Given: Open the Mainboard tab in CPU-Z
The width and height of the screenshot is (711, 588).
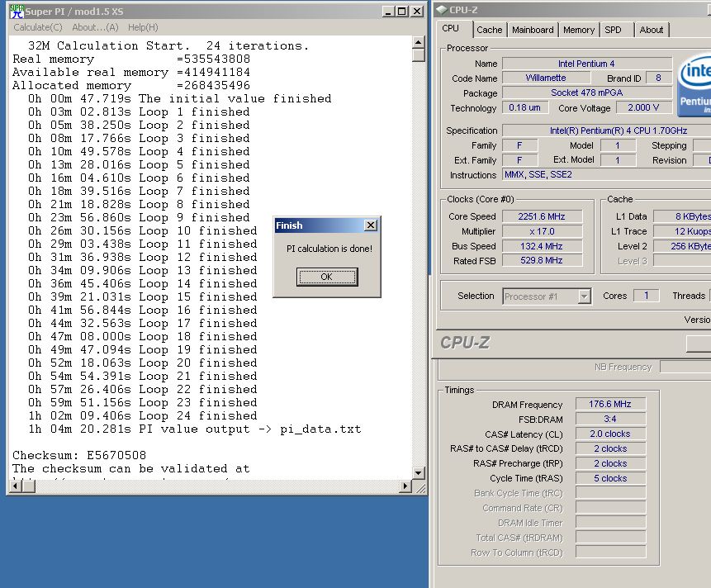Looking at the screenshot, I should coord(533,30).
